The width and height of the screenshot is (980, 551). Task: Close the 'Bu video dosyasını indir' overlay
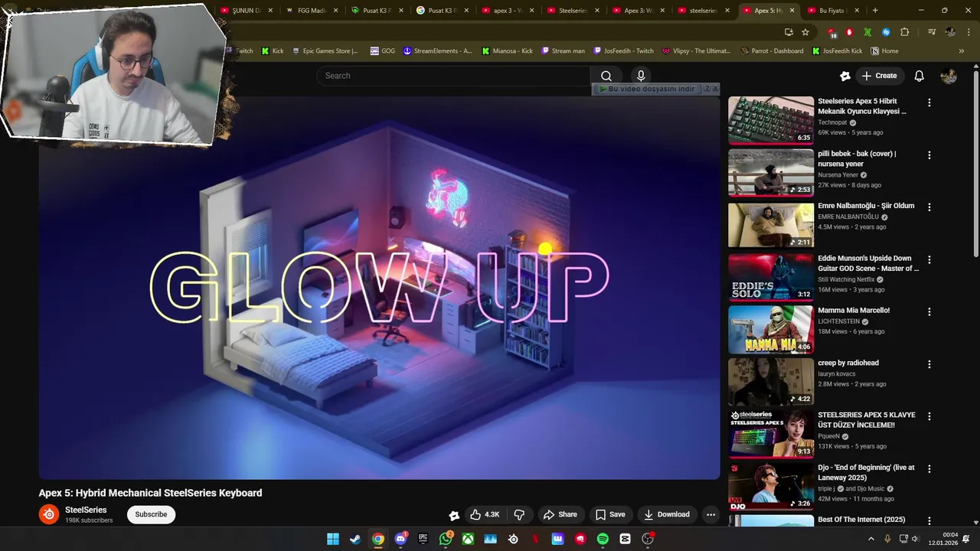coord(715,89)
